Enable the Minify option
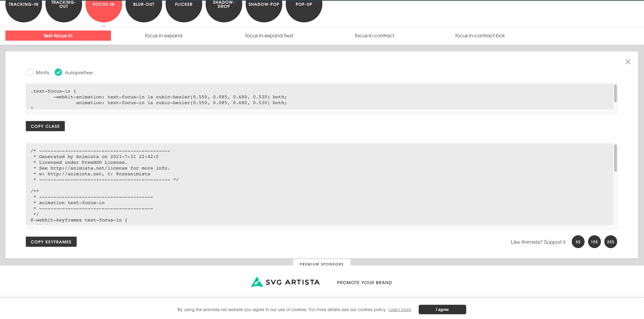The image size is (644, 319). pos(30,72)
